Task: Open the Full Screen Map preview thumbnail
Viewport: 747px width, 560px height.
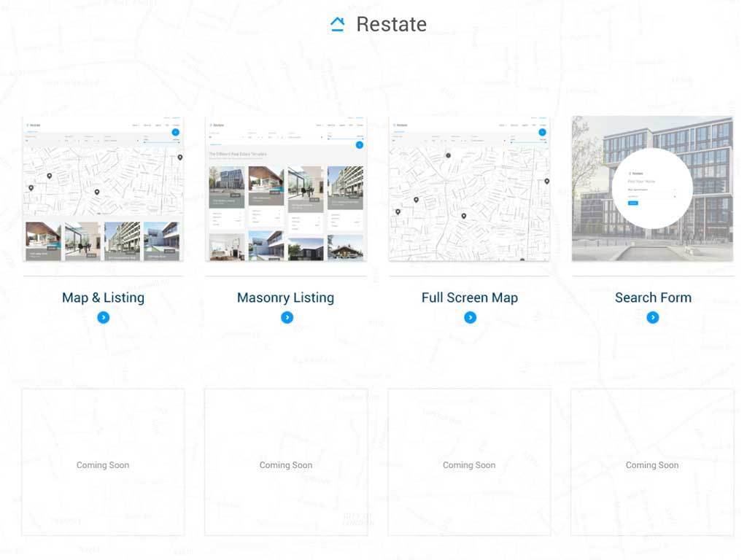Action: click(469, 188)
